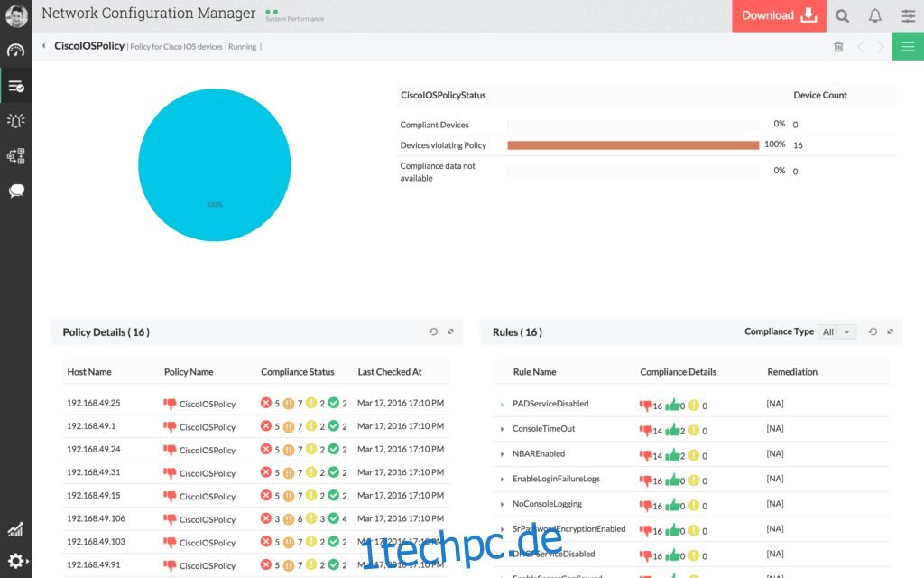Expand the ConsoleTimeOut rule

502,429
